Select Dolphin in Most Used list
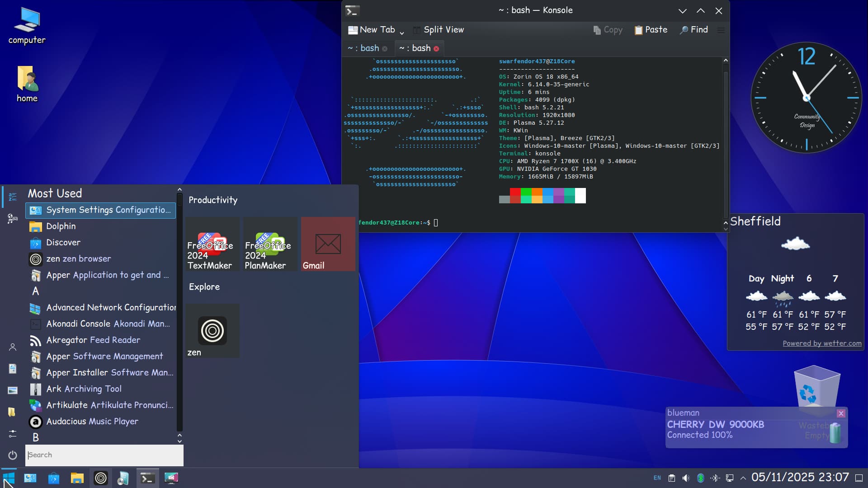Screen dimensions: 868x488 [61, 226]
